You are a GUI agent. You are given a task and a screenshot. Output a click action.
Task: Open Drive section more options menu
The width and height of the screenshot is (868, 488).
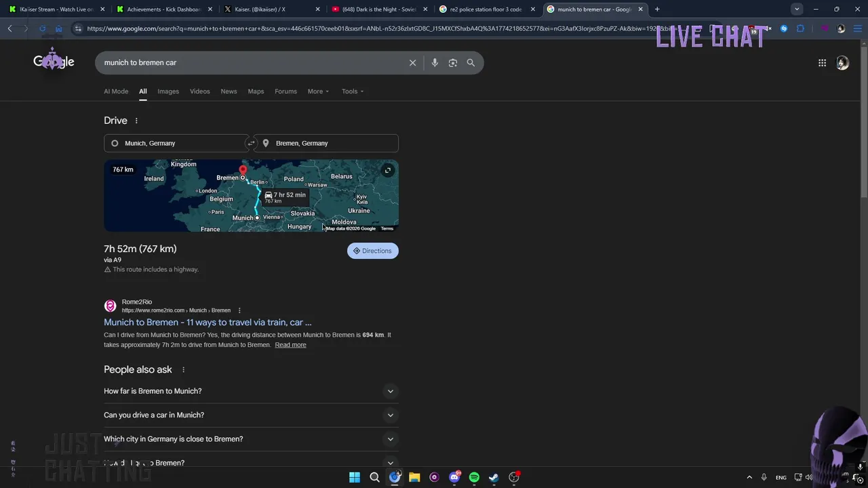[x=136, y=121]
